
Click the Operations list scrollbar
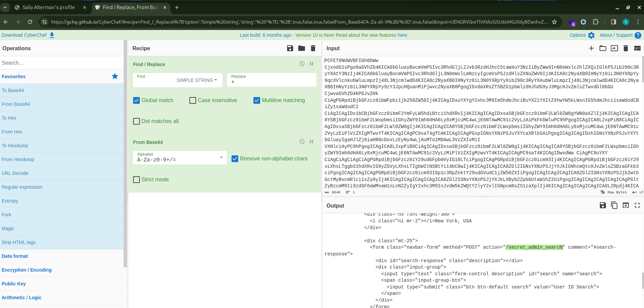click(125, 154)
